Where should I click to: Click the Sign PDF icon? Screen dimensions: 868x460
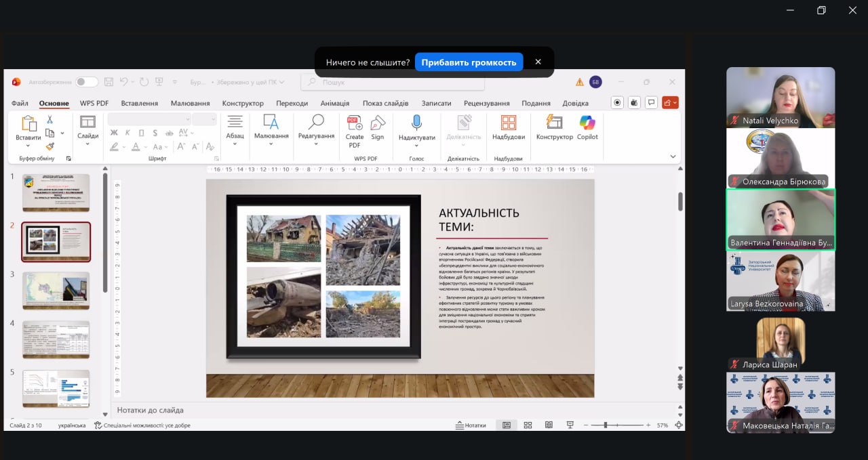pos(378,123)
